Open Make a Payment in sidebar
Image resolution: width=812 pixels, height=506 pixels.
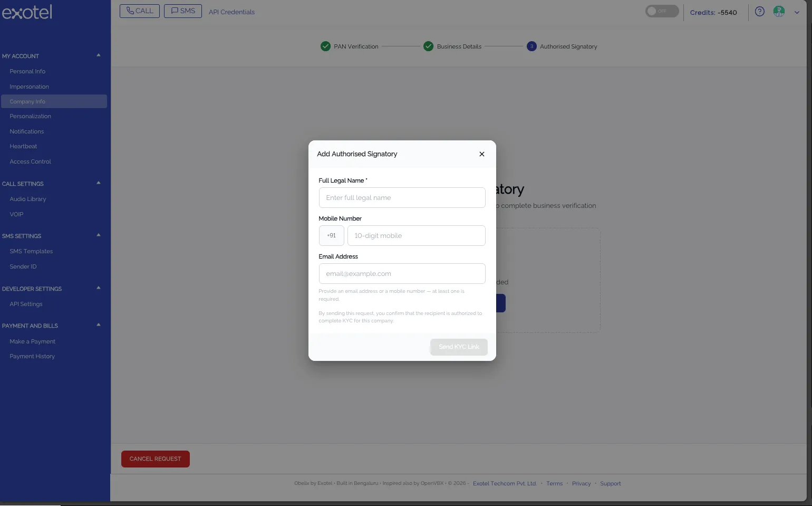coord(32,341)
